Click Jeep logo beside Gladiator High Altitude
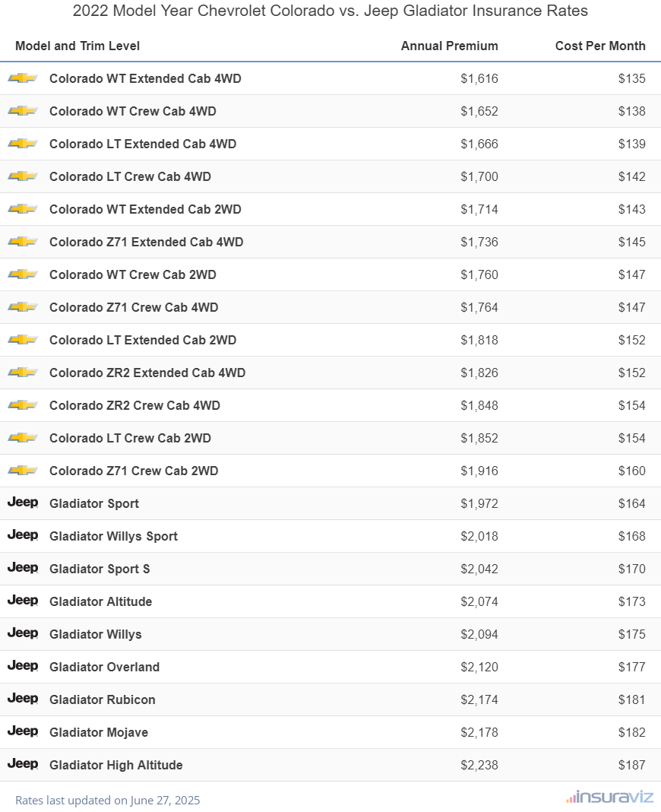The width and height of the screenshot is (661, 812). tap(23, 763)
